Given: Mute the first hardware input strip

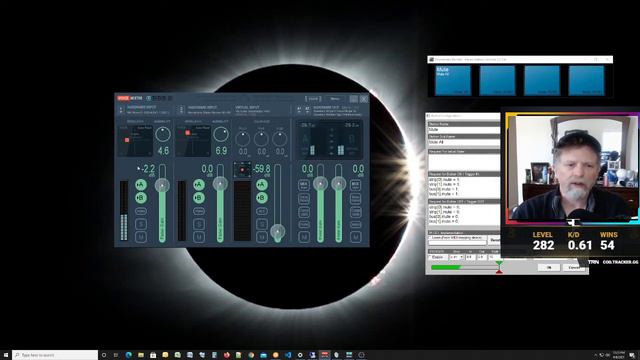Looking at the screenshot, I should click(x=141, y=237).
